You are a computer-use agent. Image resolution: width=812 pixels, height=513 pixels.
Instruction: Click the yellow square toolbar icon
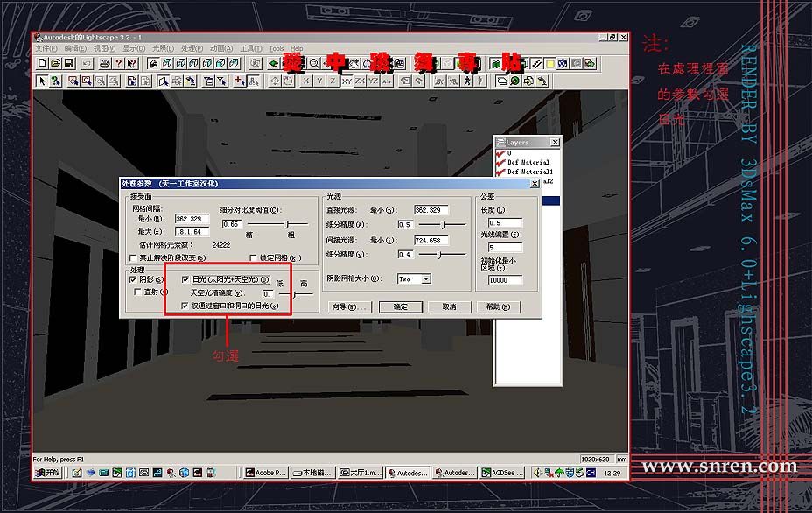[550, 63]
